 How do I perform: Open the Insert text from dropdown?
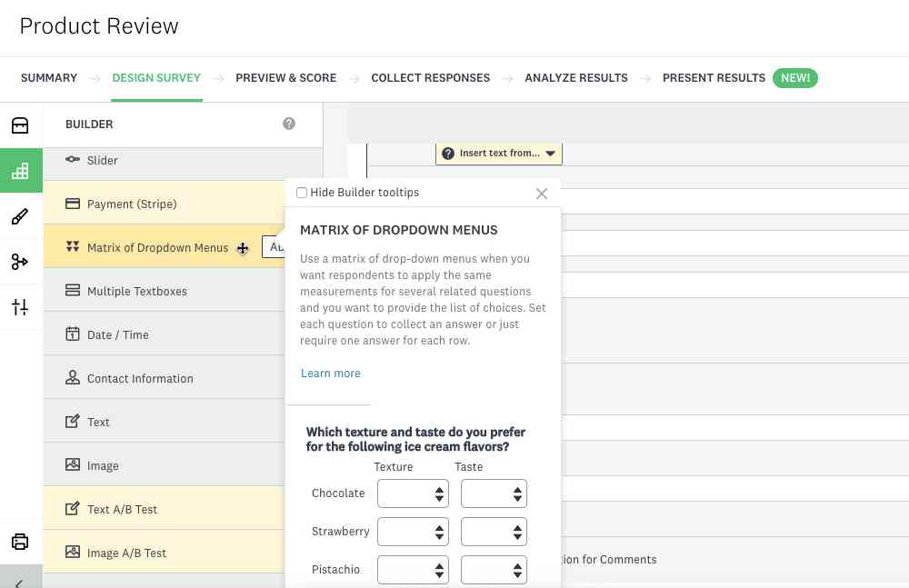(498, 153)
